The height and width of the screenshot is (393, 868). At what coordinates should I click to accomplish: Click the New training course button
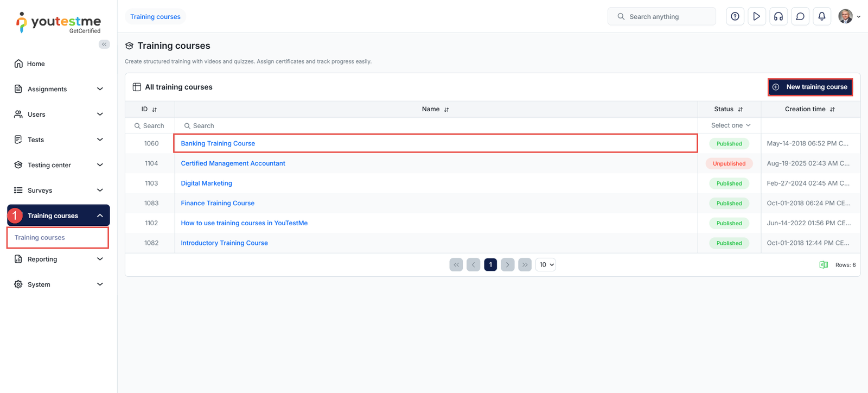coord(810,87)
